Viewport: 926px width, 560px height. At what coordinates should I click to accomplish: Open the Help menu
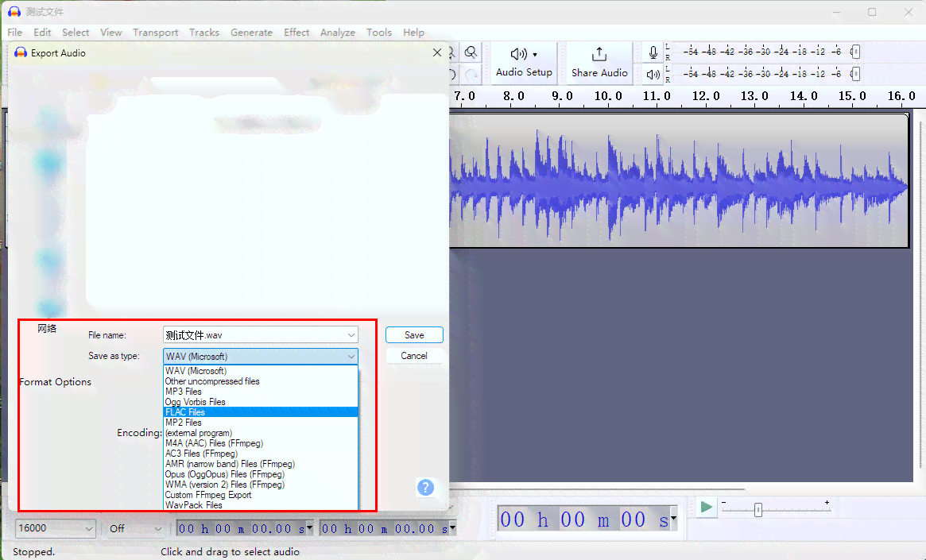tap(413, 33)
